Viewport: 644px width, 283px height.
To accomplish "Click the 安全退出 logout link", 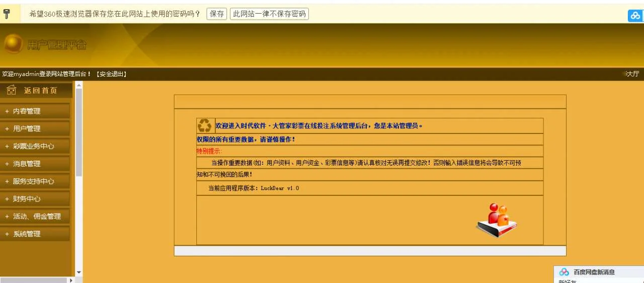I will (111, 74).
